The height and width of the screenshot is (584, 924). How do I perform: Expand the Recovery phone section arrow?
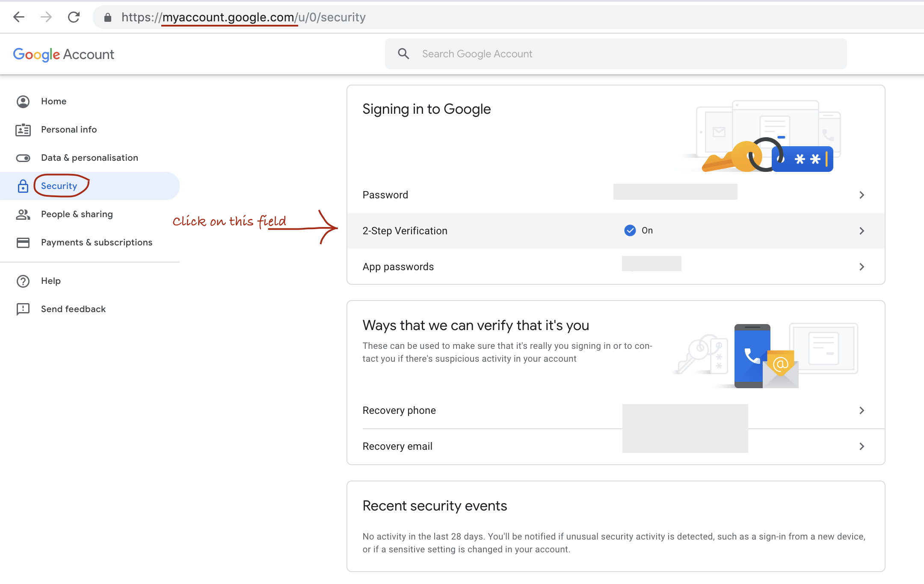click(862, 410)
